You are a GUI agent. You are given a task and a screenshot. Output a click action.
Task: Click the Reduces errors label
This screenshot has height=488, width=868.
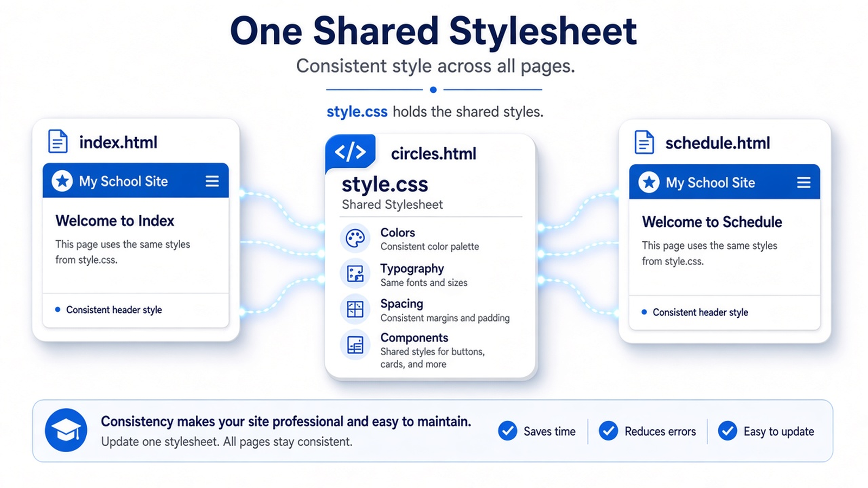[x=660, y=432]
